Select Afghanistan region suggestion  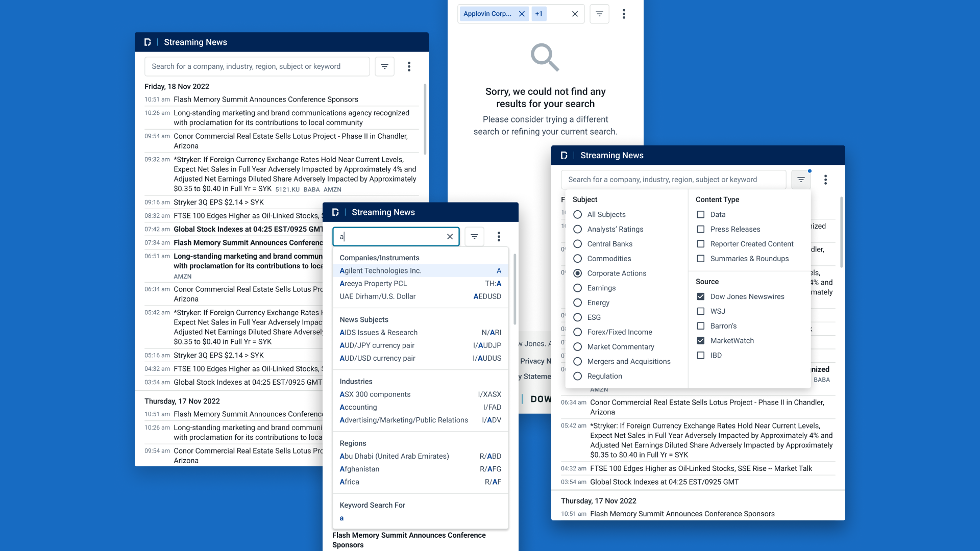coord(421,469)
